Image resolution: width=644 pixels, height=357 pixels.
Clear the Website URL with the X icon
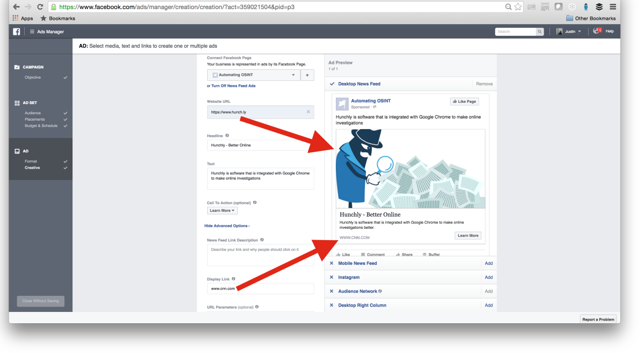coord(308,111)
